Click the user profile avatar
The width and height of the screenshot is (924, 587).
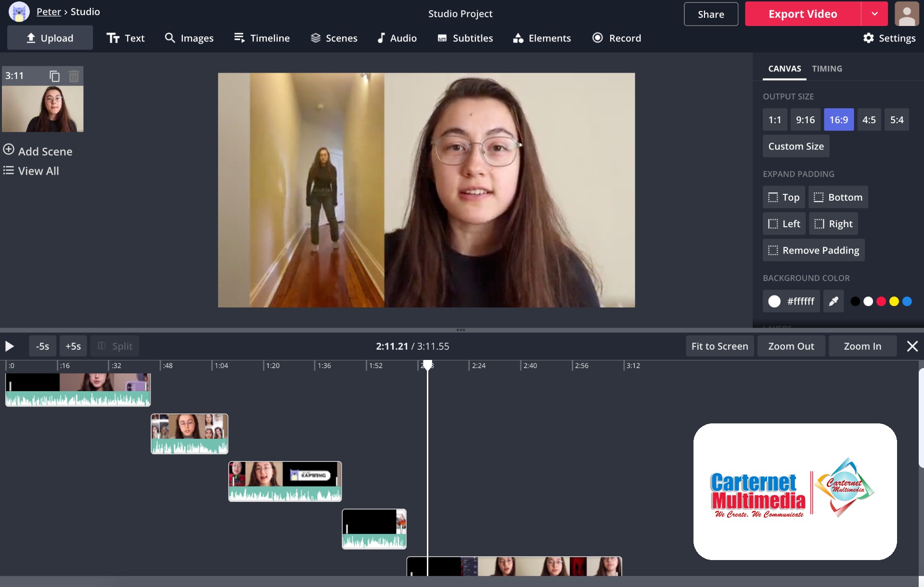(x=907, y=14)
